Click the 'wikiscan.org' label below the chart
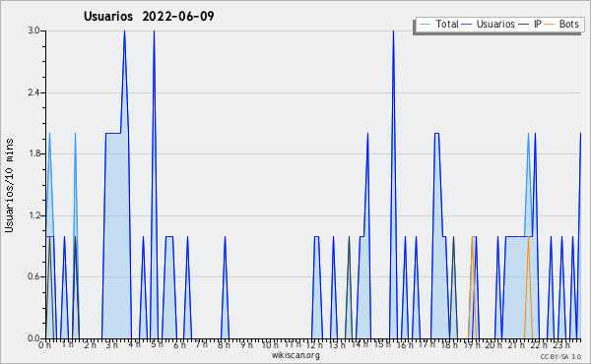The height and width of the screenshot is (364, 591). tap(295, 355)
